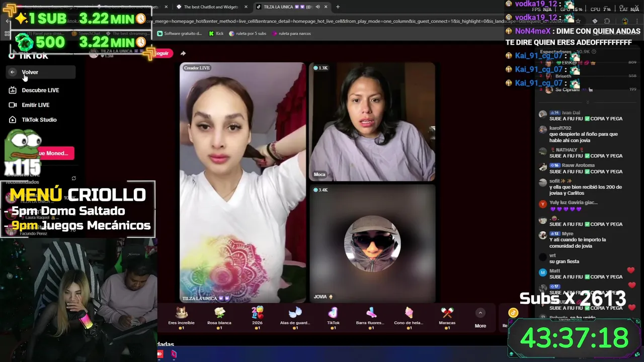644x362 pixels.
Task: Send the Rosa blanca gift
Action: click(219, 318)
